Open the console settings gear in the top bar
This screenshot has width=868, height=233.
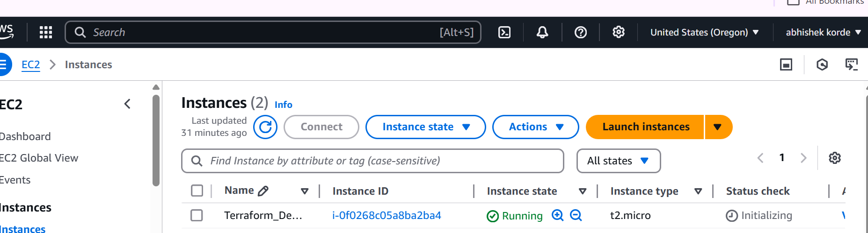619,32
